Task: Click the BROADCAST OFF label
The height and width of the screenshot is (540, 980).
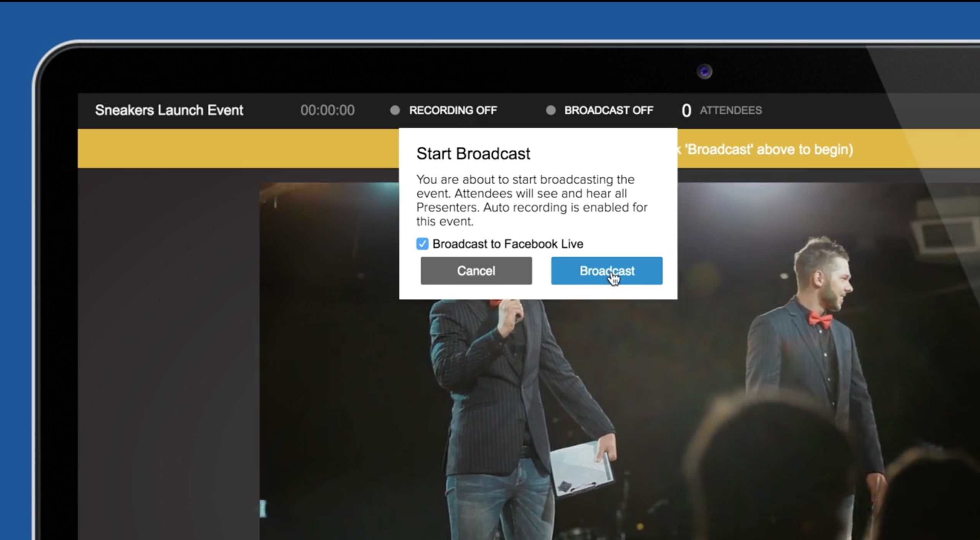Action: click(x=608, y=111)
